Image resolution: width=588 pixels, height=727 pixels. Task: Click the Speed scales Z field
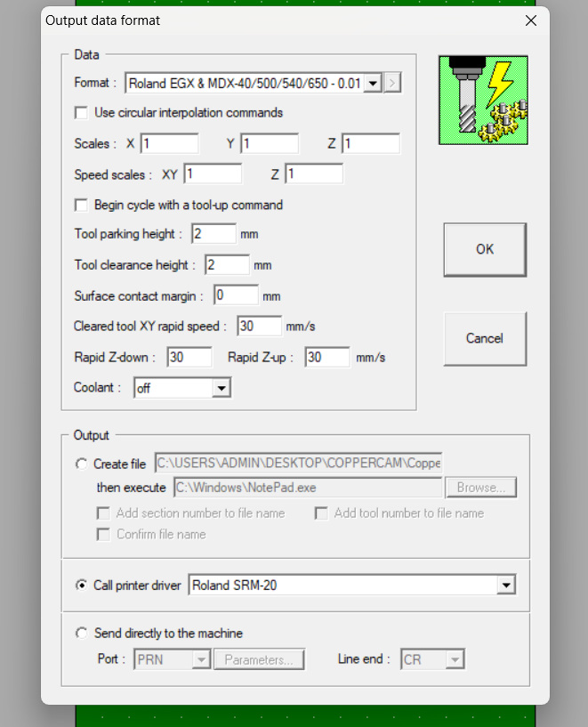pyautogui.click(x=314, y=174)
